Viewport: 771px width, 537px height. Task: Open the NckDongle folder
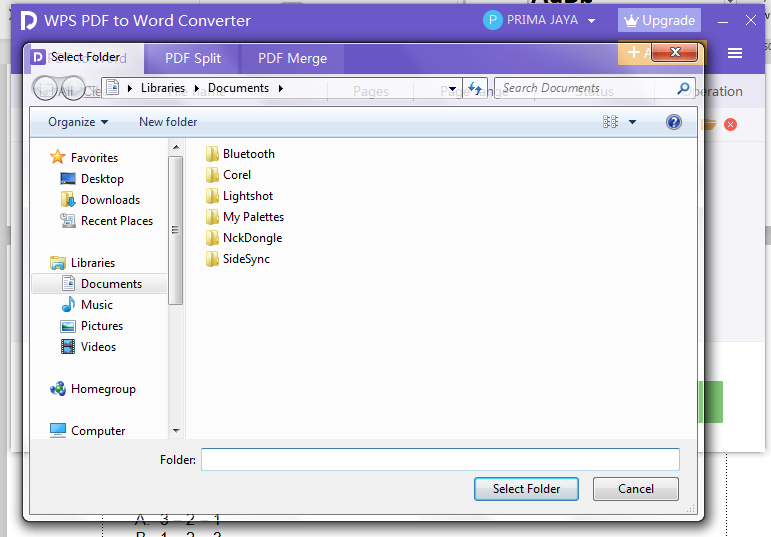(x=244, y=238)
